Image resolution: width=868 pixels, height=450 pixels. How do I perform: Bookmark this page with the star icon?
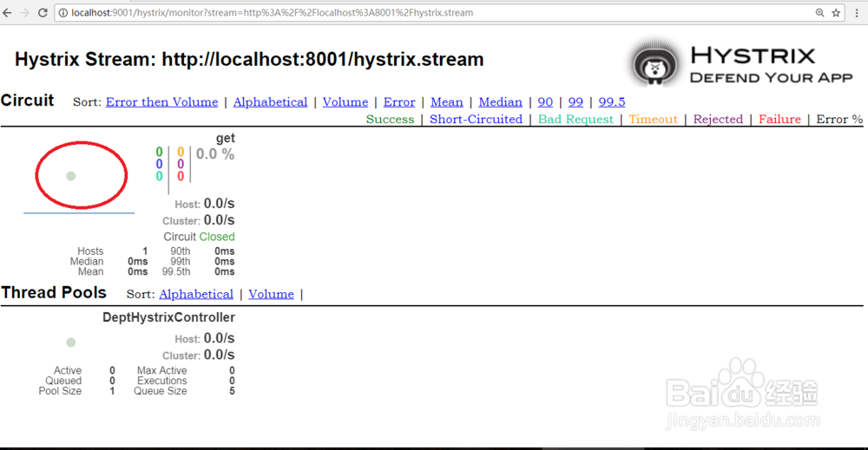coord(836,13)
